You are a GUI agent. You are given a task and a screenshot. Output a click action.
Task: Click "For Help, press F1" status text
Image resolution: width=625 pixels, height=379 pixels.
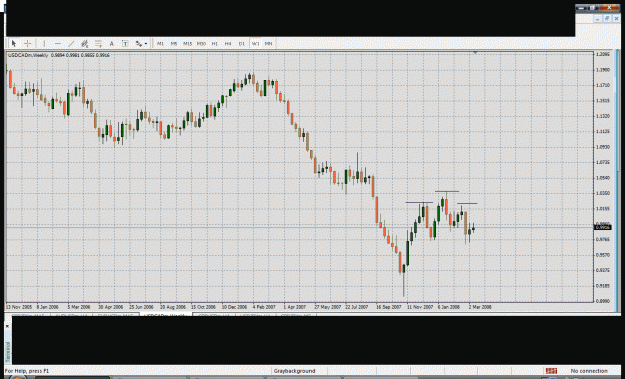tap(27, 371)
